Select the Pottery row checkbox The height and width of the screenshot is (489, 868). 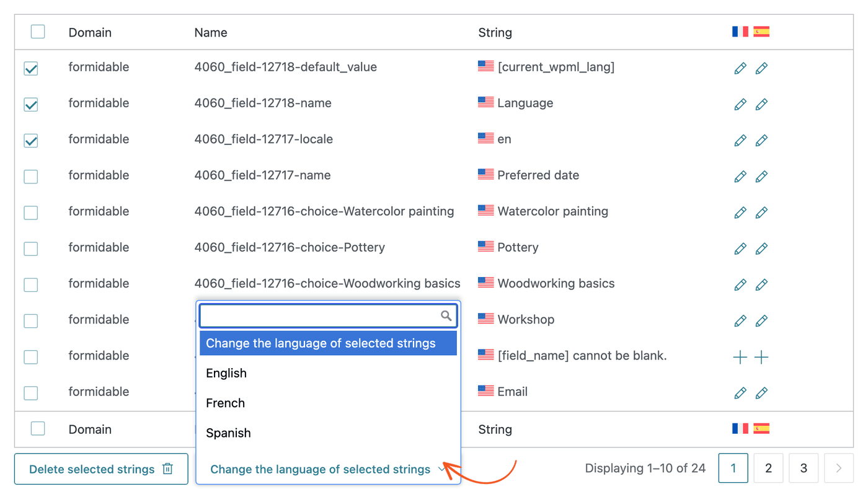click(x=30, y=248)
